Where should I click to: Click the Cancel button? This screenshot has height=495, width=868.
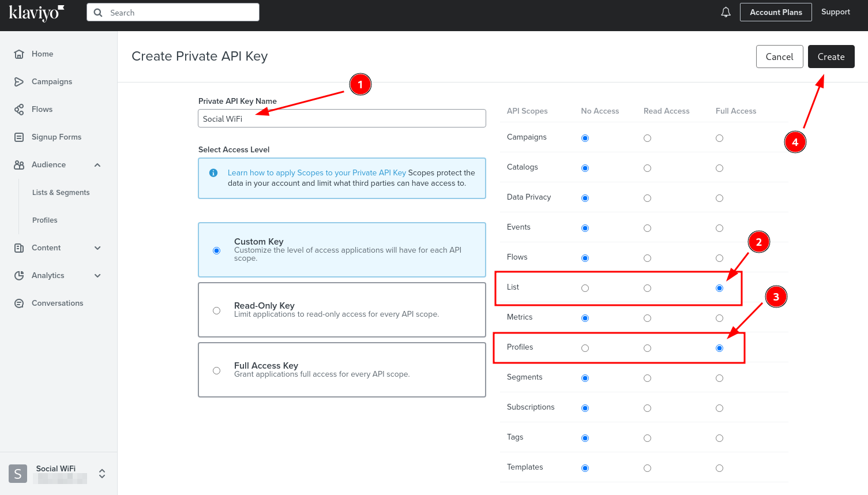point(780,57)
